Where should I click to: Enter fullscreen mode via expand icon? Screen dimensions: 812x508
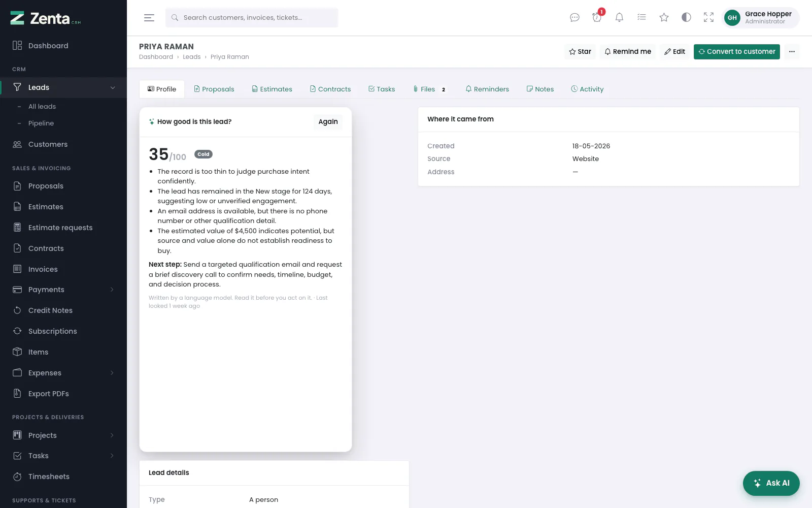tap(708, 17)
